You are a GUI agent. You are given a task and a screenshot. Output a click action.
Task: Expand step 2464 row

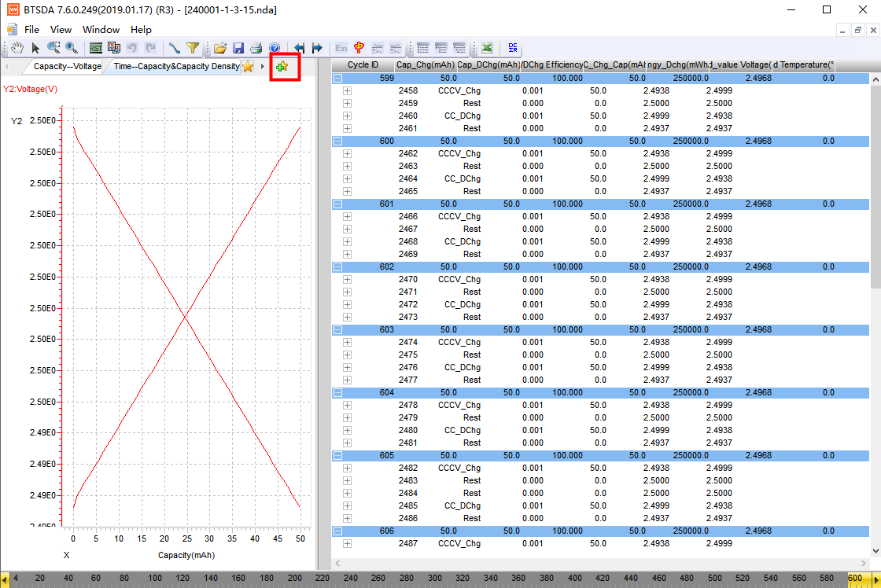347,178
